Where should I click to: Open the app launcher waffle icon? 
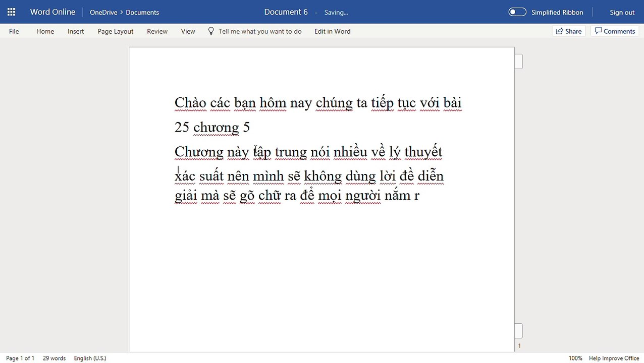11,12
